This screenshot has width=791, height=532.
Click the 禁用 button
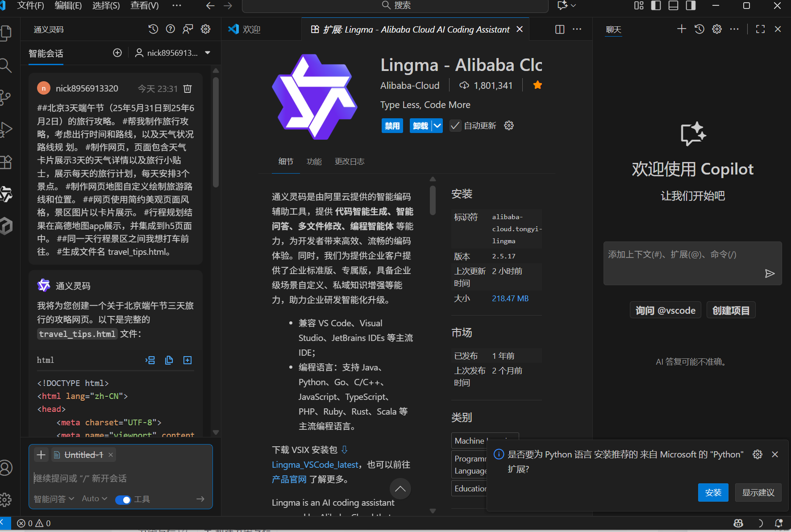coord(392,126)
